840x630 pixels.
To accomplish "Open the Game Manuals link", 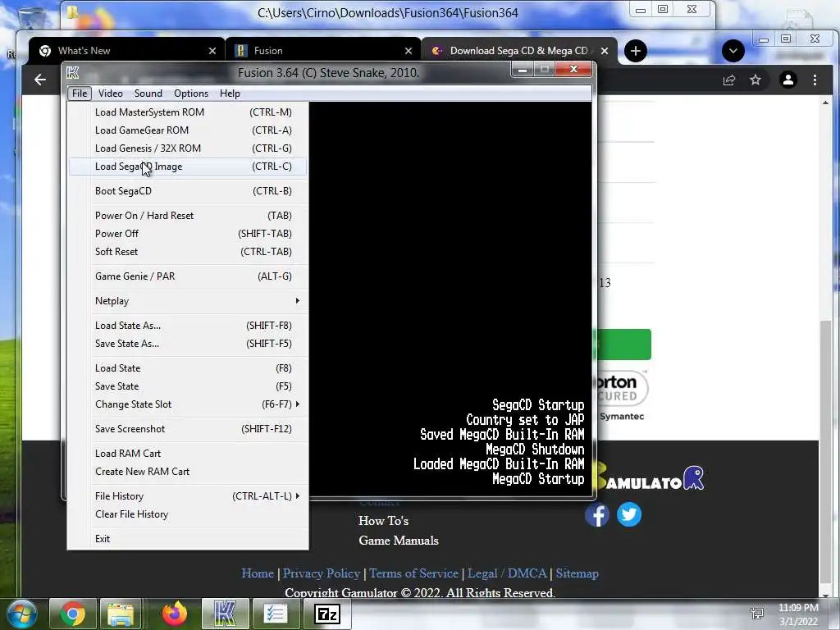I will pos(399,541).
